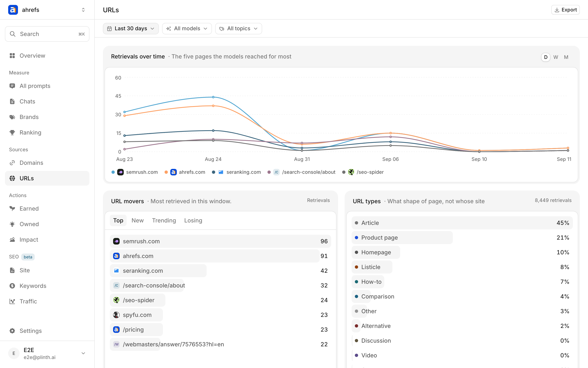Click the /webmasters row favicon
588x368 pixels.
116,344
